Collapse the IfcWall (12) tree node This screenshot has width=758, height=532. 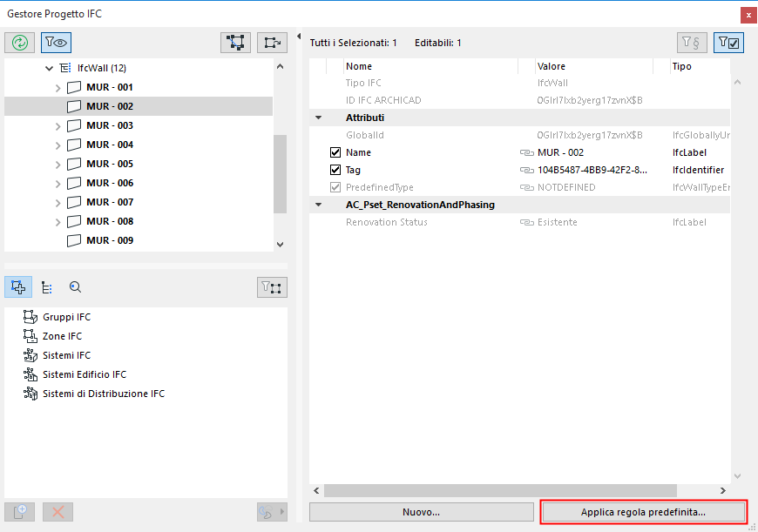tap(49, 68)
